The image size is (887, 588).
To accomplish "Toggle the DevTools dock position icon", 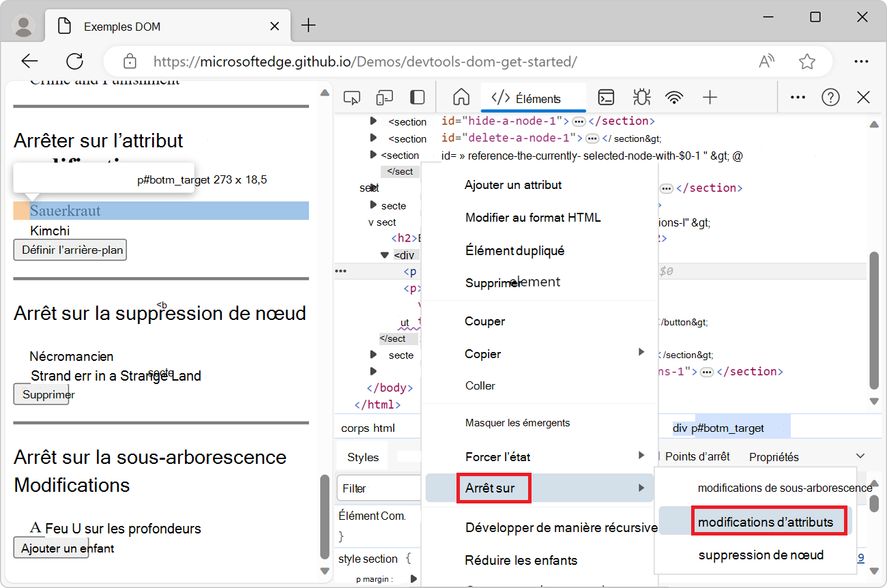I will (417, 97).
